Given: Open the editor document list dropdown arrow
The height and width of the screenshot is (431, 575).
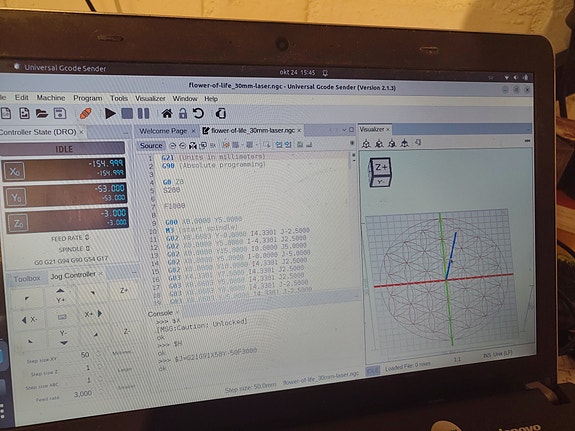Looking at the screenshot, I should (344, 130).
